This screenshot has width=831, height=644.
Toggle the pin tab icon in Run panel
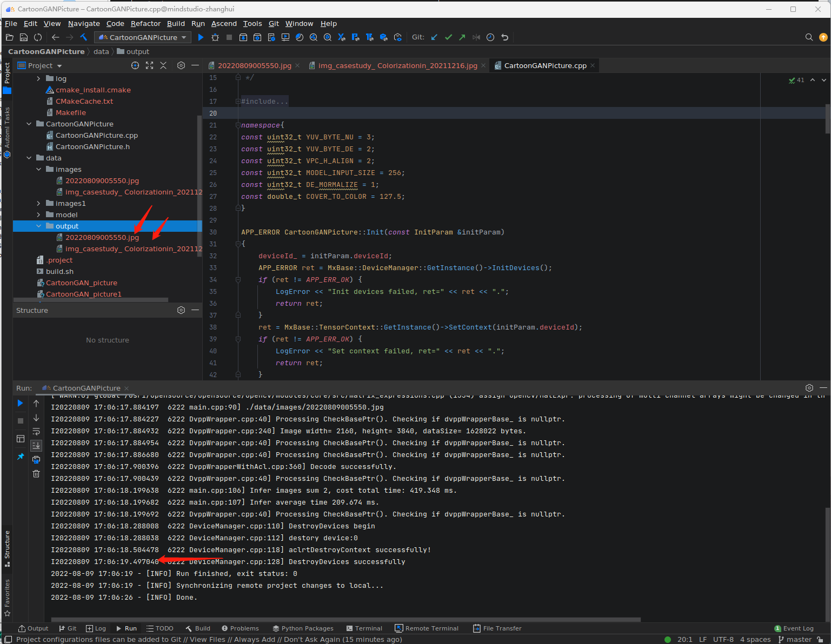[21, 457]
